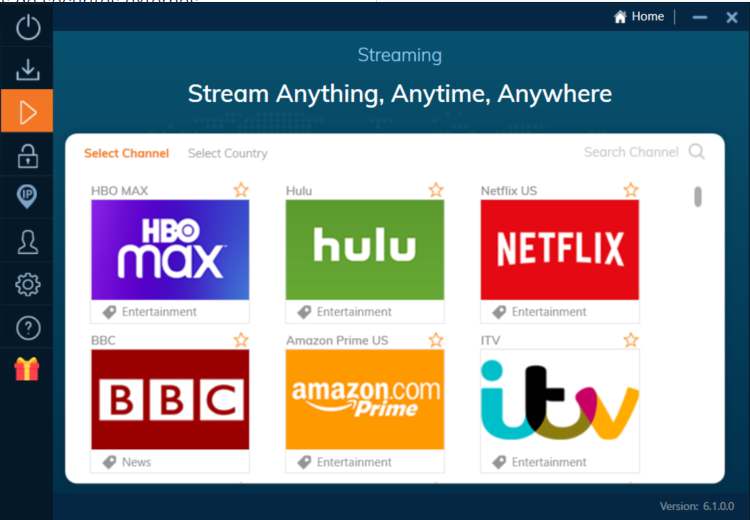
Task: Open the BBC channel thumbnail
Action: [170, 399]
